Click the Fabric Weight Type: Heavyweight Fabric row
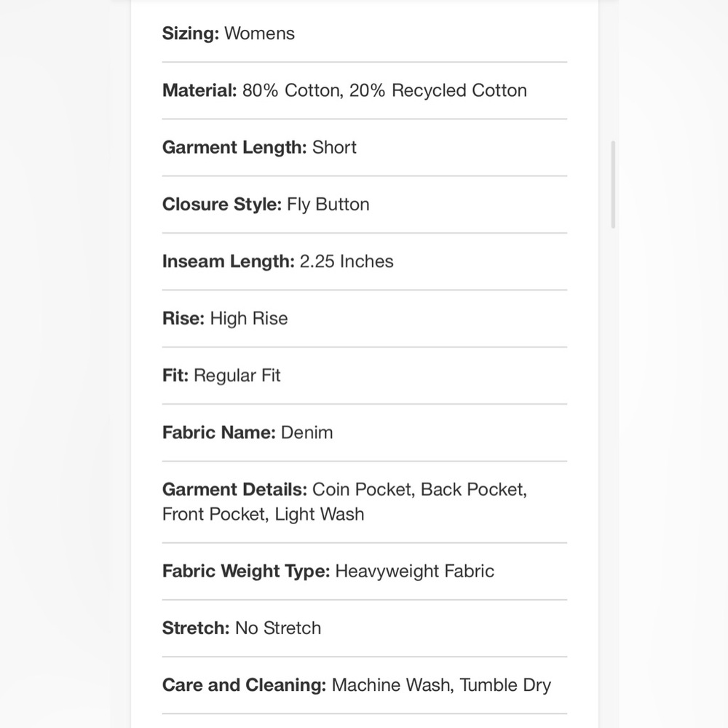The image size is (728, 728). pos(365,571)
